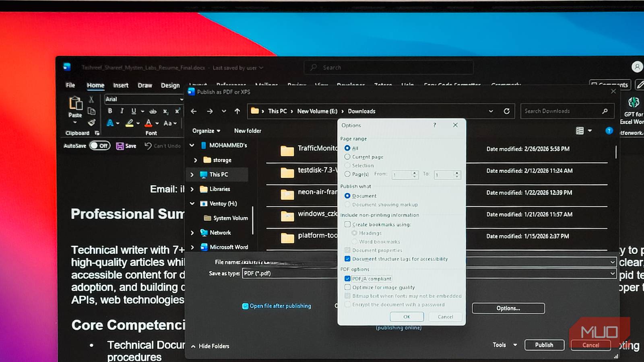Select the Current page radio button
Viewport: 644px width, 362px height.
coord(347,157)
